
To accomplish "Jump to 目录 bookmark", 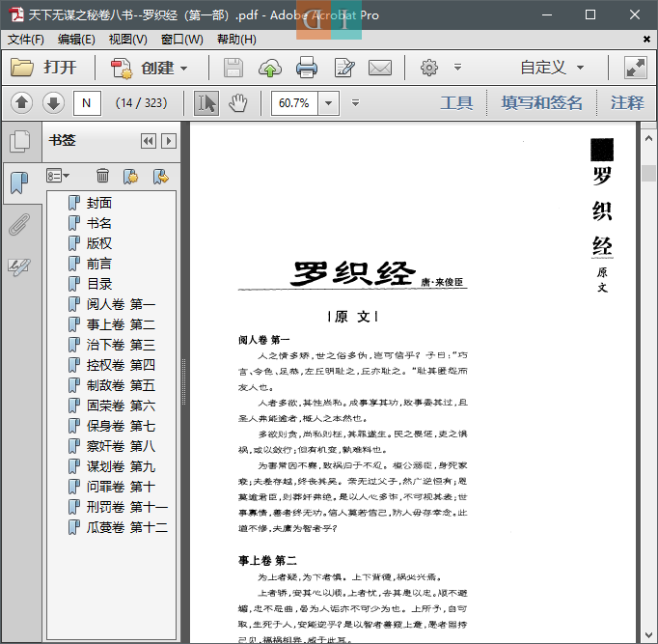I will tap(99, 284).
